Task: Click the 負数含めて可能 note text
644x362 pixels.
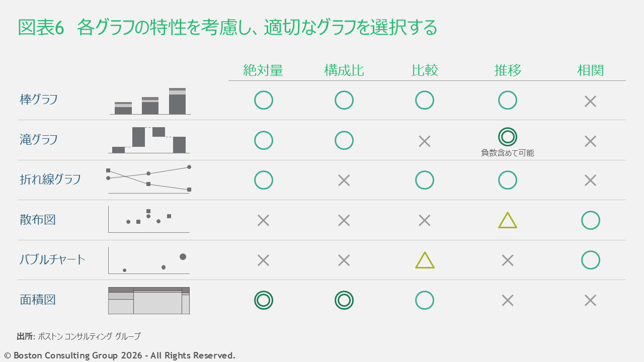Action: [508, 153]
